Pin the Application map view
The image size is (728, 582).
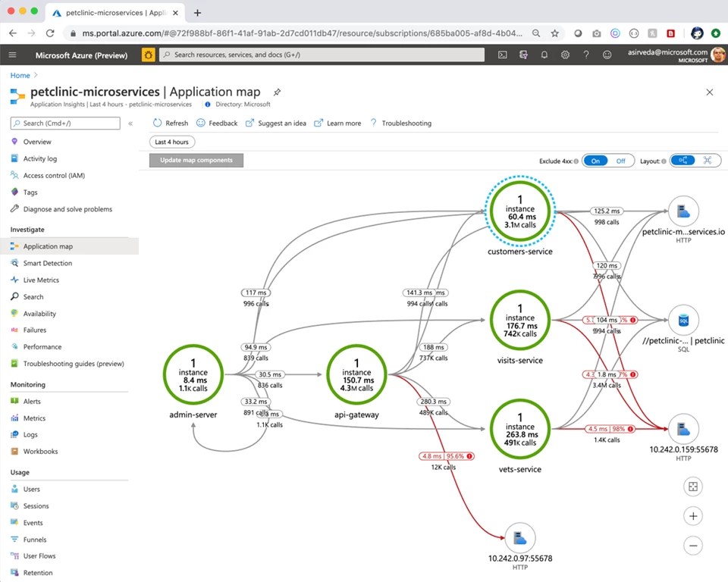276,90
